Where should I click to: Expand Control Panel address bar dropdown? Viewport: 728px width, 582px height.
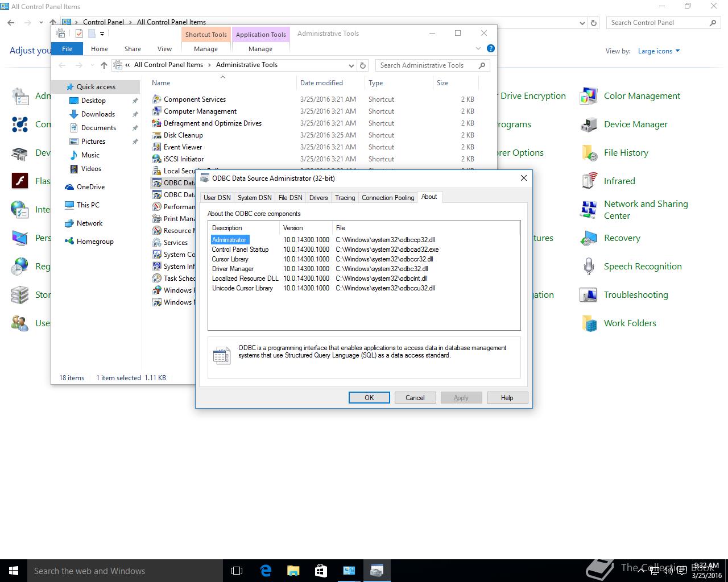click(582, 23)
